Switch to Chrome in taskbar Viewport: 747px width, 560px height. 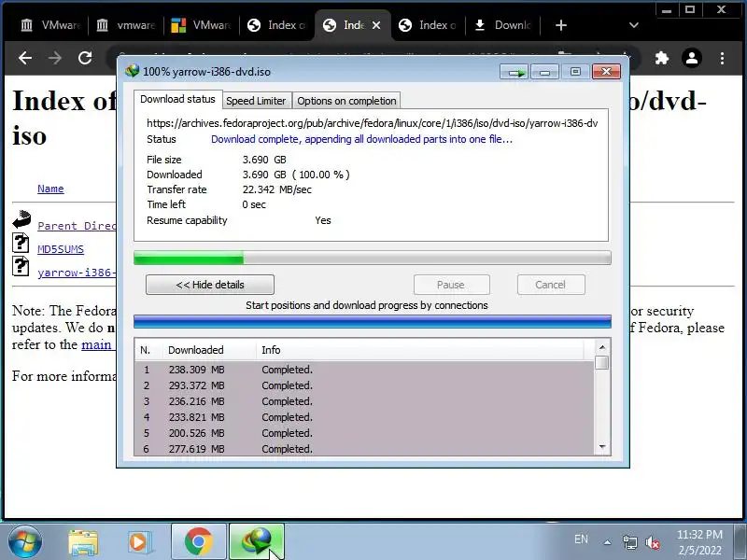(x=199, y=541)
